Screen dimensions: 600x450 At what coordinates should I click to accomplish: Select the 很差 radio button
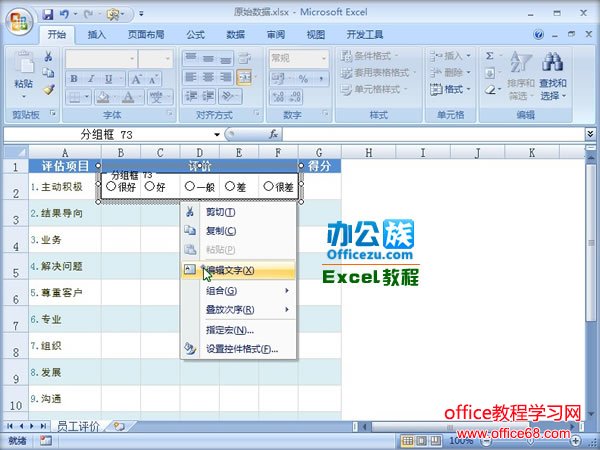tap(268, 186)
